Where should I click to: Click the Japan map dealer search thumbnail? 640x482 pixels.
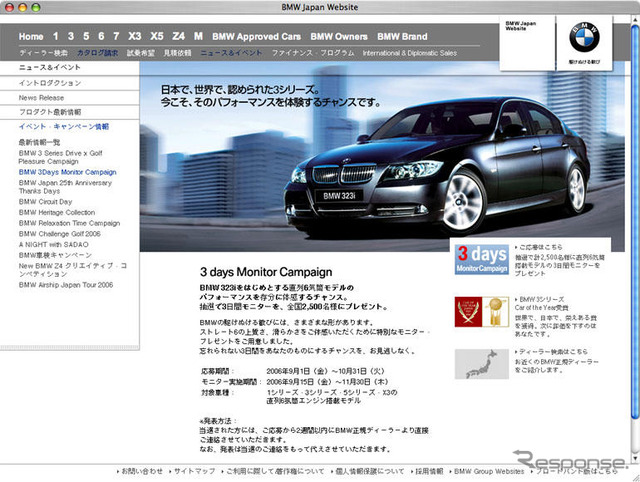(x=482, y=364)
